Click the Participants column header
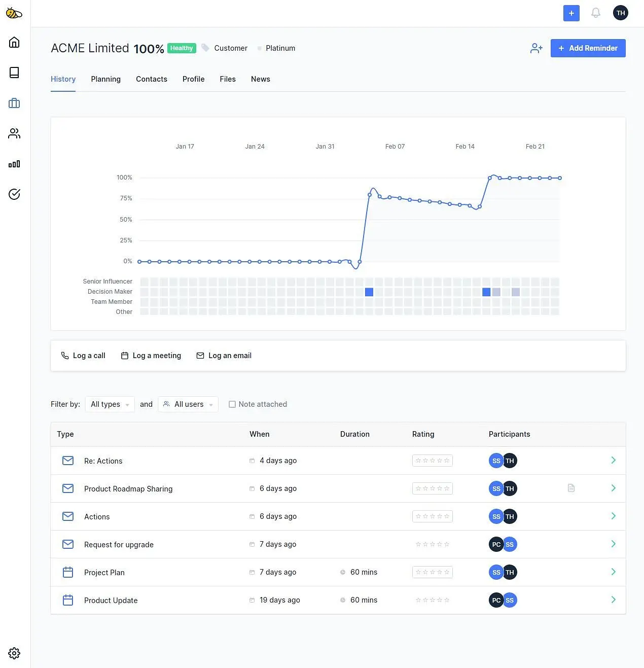 pos(510,434)
